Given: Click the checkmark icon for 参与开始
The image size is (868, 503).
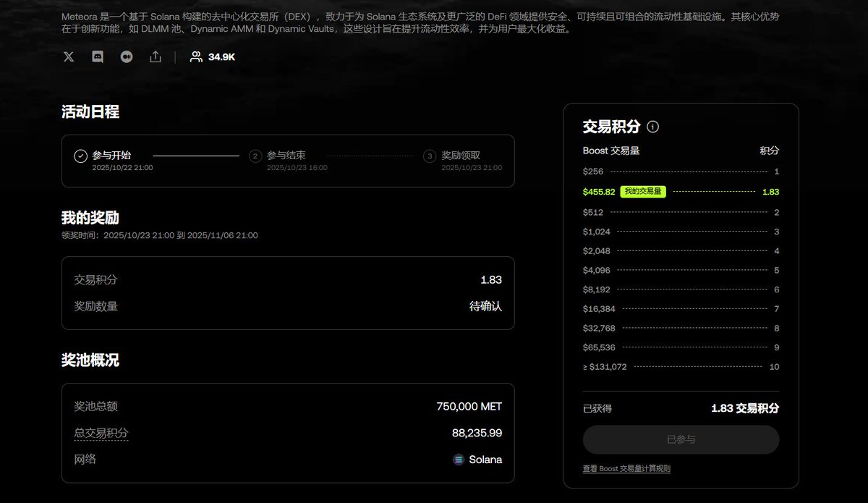Looking at the screenshot, I should pos(81,156).
